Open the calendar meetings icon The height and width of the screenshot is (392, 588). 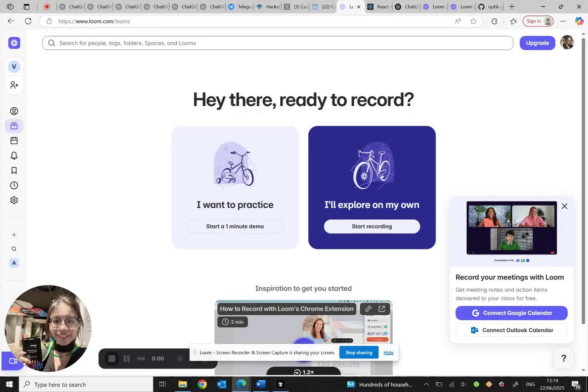pos(14,141)
